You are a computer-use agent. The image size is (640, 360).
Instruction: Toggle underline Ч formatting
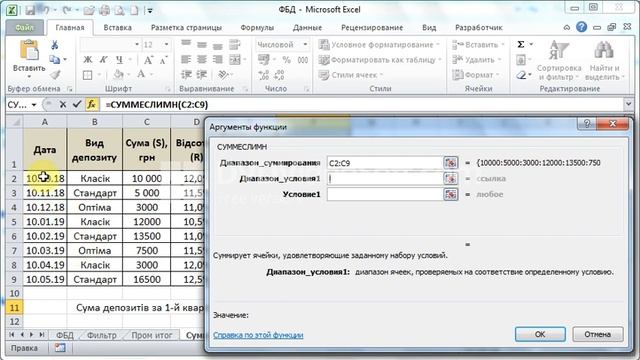pyautogui.click(x=119, y=60)
